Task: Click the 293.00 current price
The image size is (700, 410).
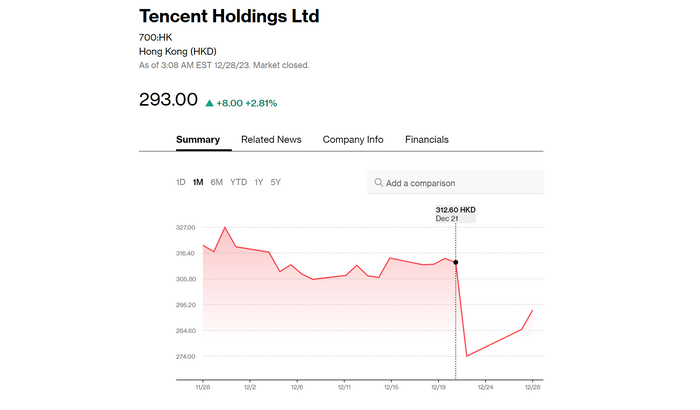Action: point(168,101)
